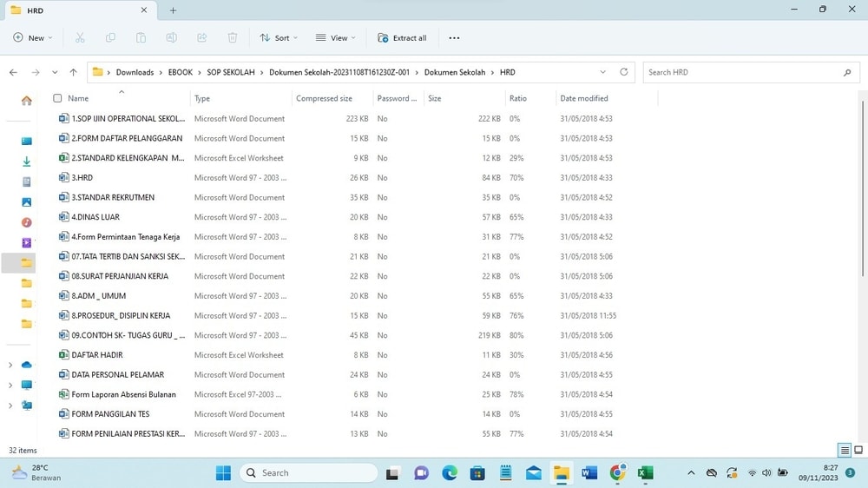Viewport: 868px width, 488px height.
Task: Open the Sort dropdown menu
Action: (279, 38)
